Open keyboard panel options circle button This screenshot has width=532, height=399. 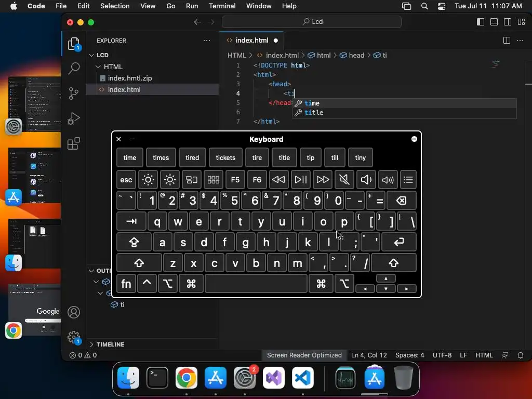[x=414, y=139]
